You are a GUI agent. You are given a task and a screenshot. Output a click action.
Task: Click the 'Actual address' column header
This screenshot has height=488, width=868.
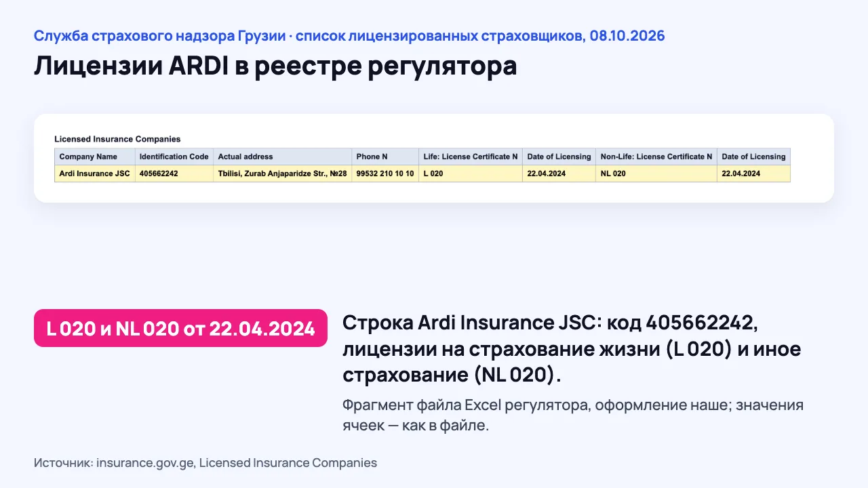point(283,157)
